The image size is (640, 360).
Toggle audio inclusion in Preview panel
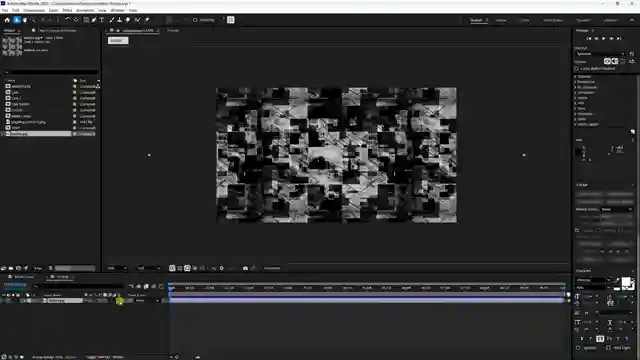615,61
